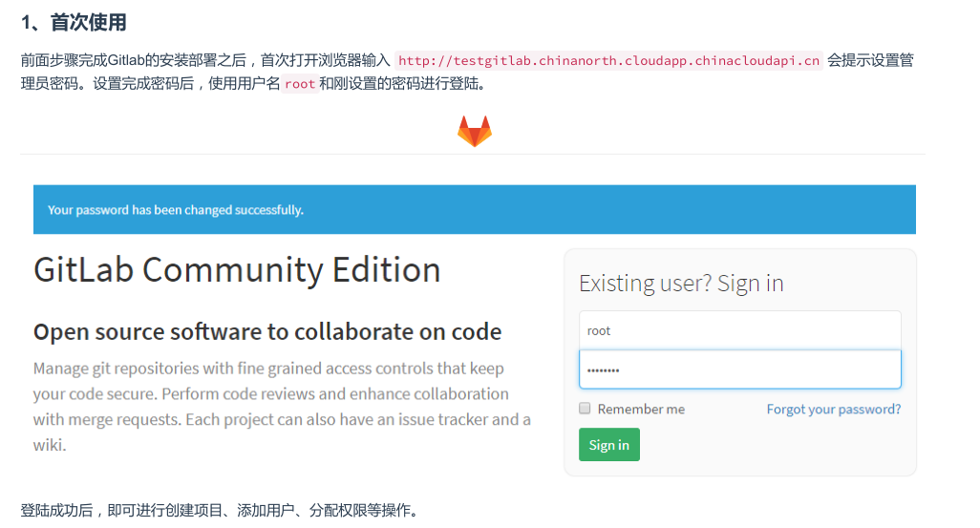Click the GitLab fox logo
The height and width of the screenshot is (528, 980).
click(475, 131)
